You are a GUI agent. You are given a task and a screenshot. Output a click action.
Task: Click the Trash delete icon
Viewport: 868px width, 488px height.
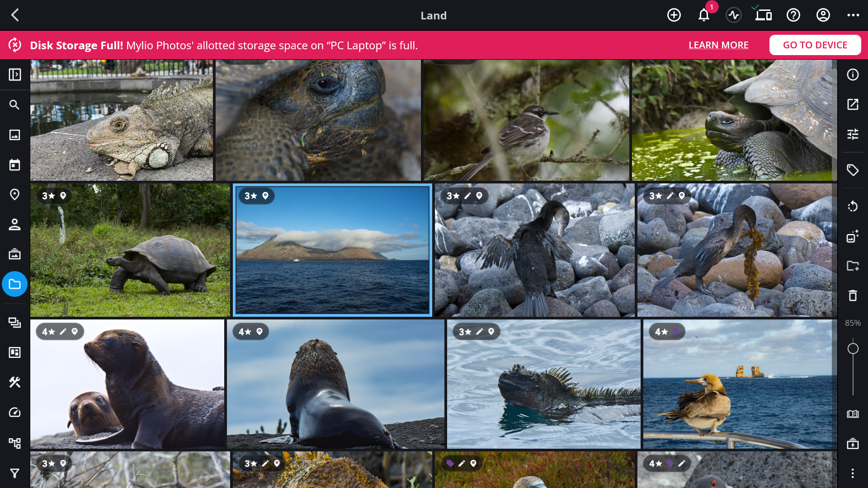point(853,296)
